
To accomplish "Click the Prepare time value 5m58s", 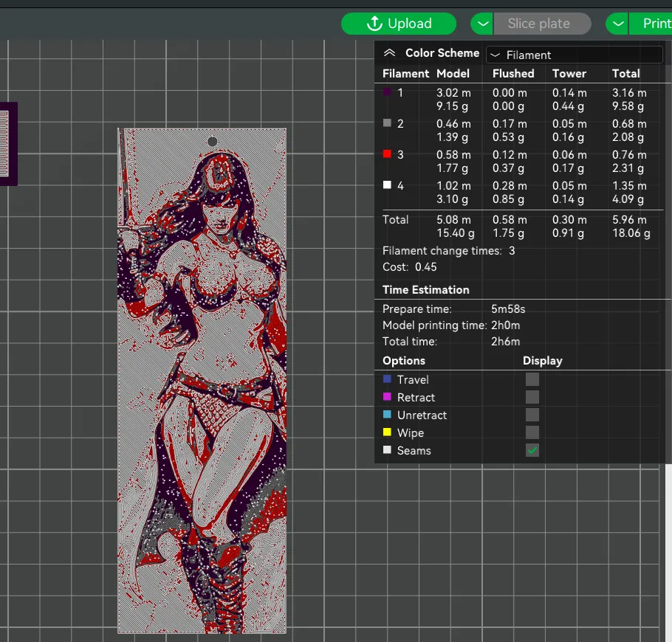I will point(508,308).
